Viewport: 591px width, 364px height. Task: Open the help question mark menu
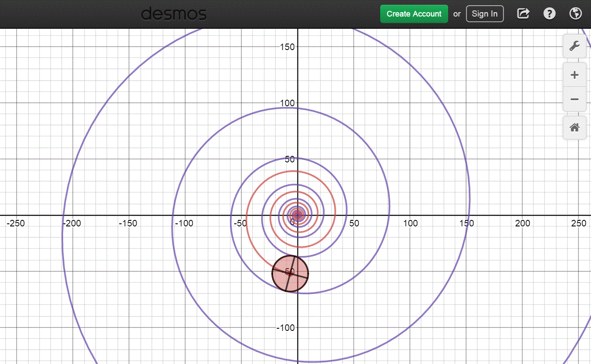[x=550, y=13]
